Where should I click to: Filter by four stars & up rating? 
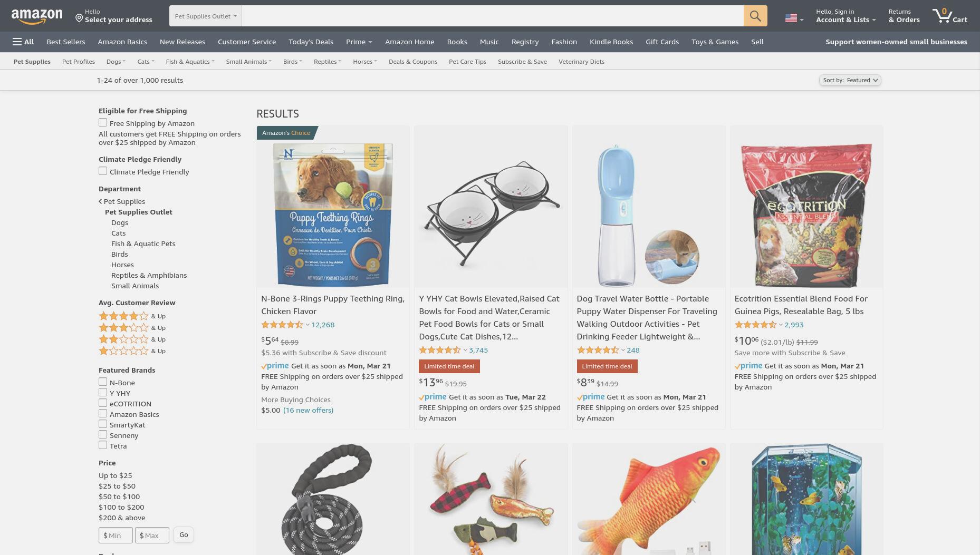tap(132, 316)
